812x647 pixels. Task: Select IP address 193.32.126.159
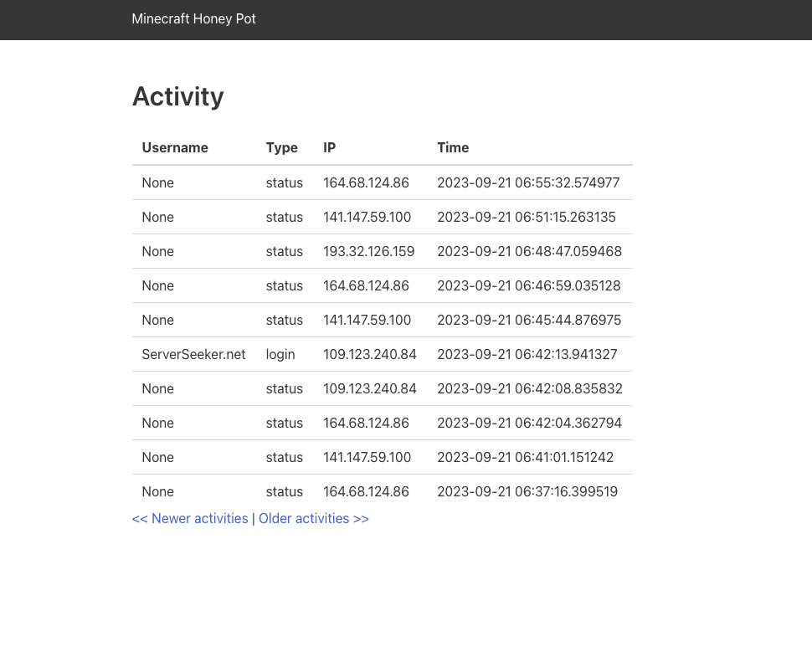click(368, 251)
